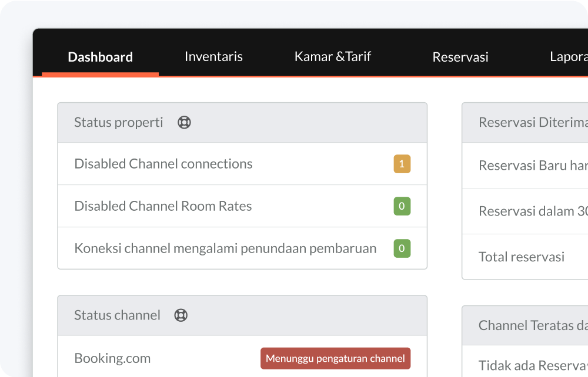Image resolution: width=588 pixels, height=377 pixels.
Task: Click the Reservasi Diterima panel heading
Action: pos(533,122)
